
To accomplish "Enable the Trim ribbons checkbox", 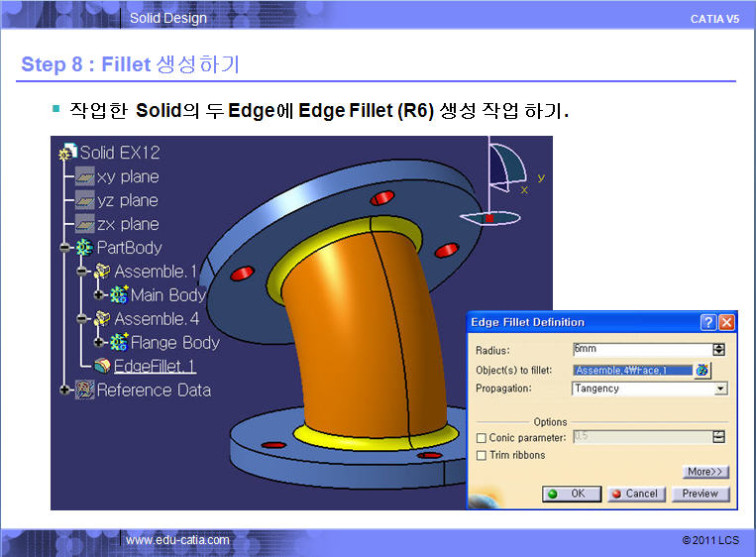I will click(x=482, y=455).
